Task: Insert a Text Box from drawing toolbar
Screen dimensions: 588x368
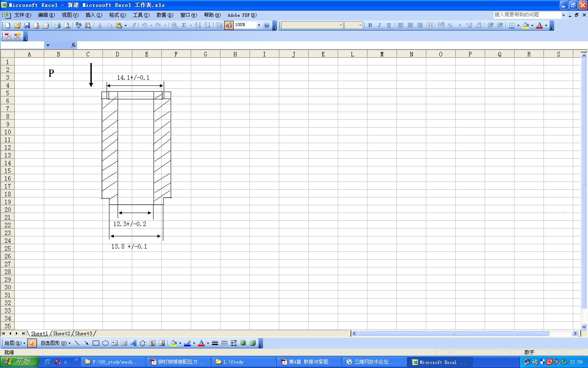Action: pos(114,343)
